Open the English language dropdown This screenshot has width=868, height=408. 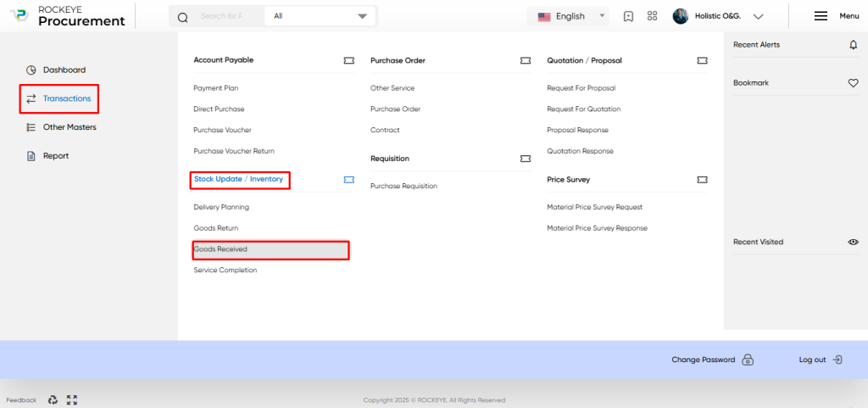pyautogui.click(x=568, y=17)
